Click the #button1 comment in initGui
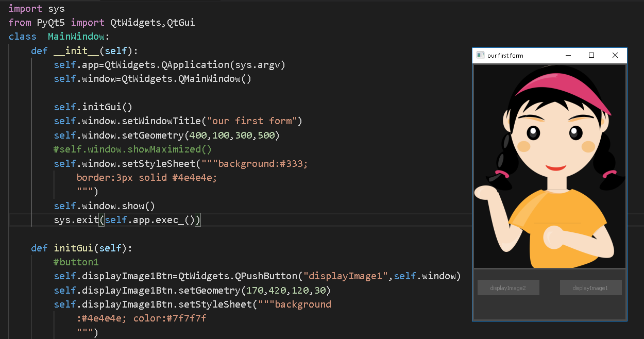The image size is (644, 339). 76,262
